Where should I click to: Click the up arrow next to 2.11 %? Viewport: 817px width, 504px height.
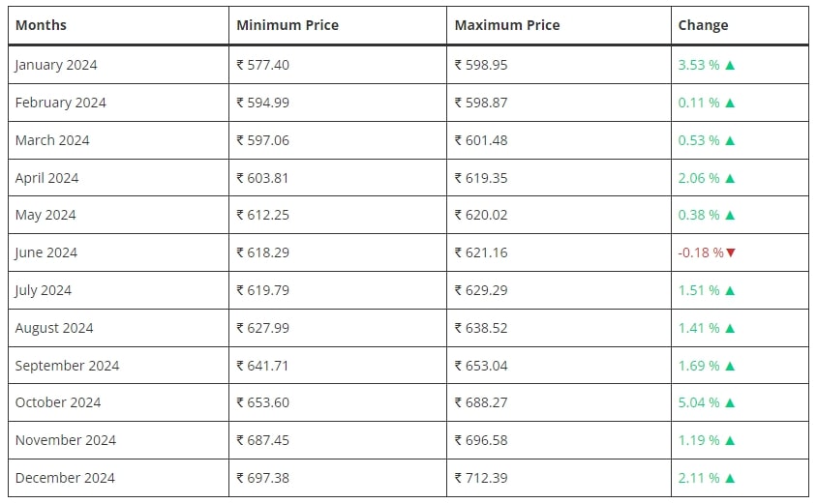click(x=730, y=478)
